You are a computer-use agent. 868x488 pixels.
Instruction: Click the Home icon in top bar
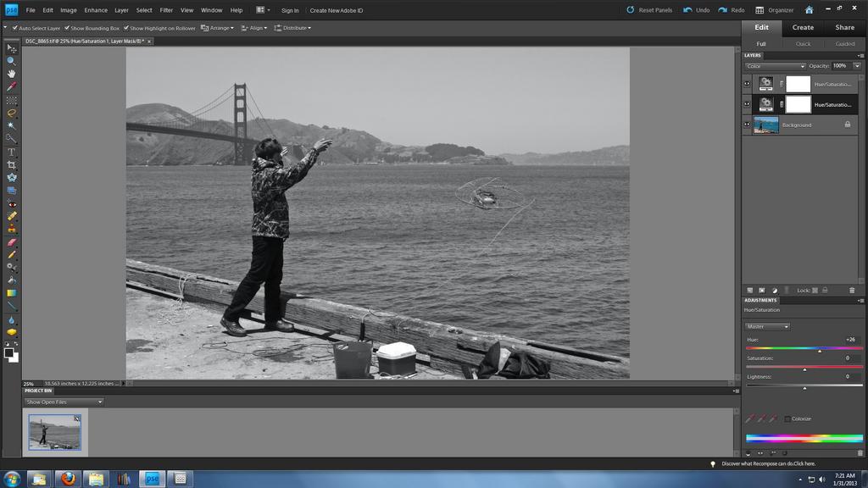click(x=809, y=10)
